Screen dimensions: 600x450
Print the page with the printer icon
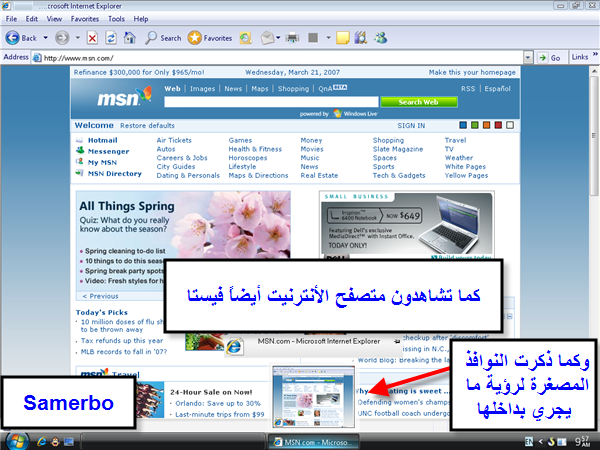tap(292, 38)
